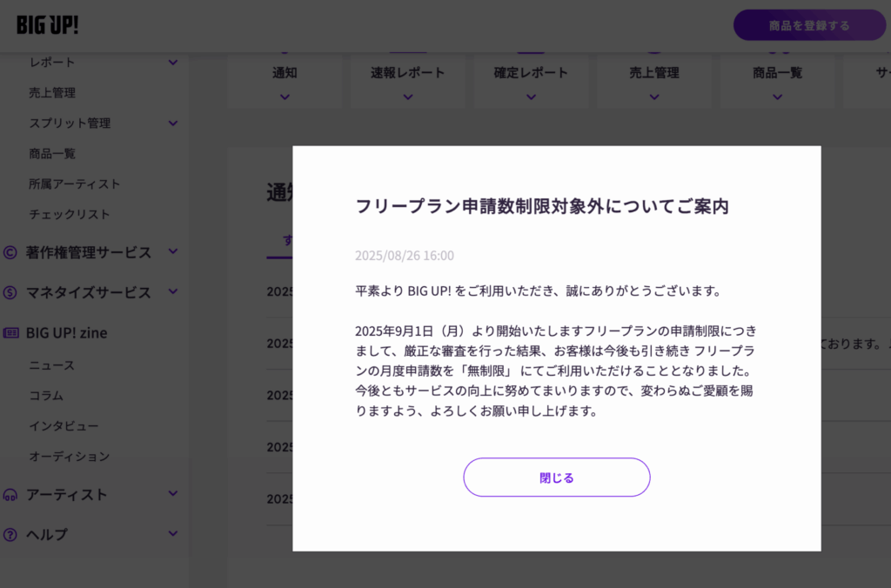Expand the レポート sidebar chevron

(x=172, y=63)
